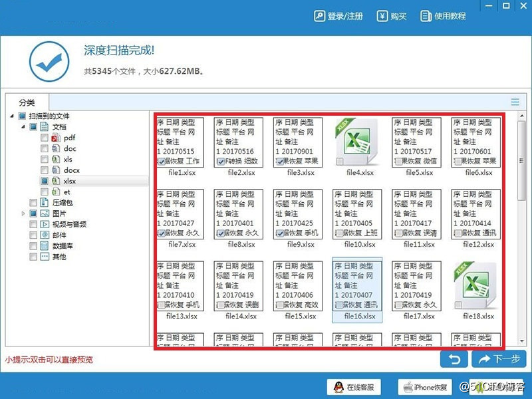The height and width of the screenshot is (399, 532).
Task: Click the 文档 document category icon
Action: tap(45, 127)
